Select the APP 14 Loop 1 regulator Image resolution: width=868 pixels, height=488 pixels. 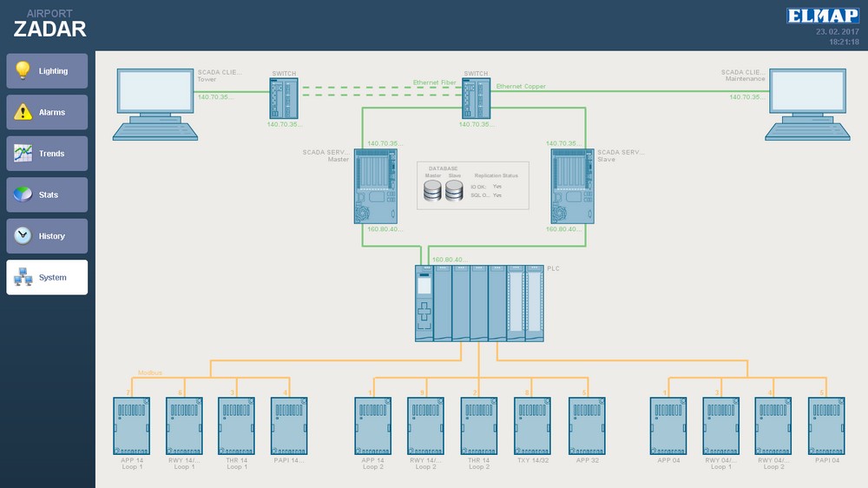132,425
